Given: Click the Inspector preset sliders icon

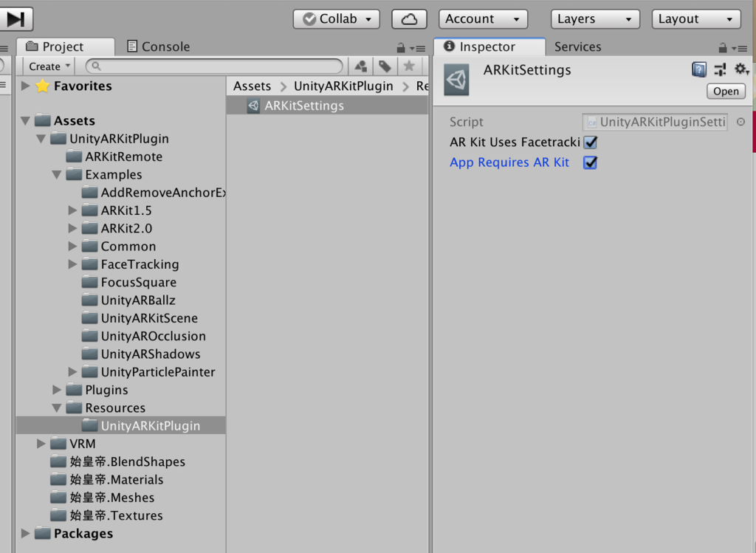Looking at the screenshot, I should 720,70.
